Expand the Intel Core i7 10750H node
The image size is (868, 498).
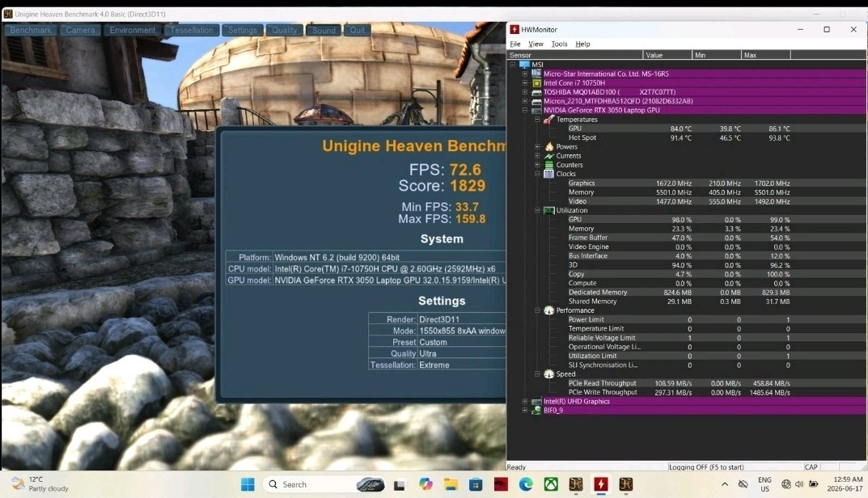[525, 82]
